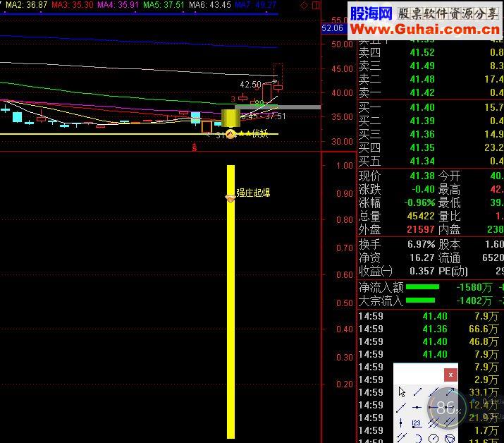Image resolution: width=504 pixels, height=443 pixels.
Task: Click the 买五 bid row price 41.34
Action: [422, 161]
